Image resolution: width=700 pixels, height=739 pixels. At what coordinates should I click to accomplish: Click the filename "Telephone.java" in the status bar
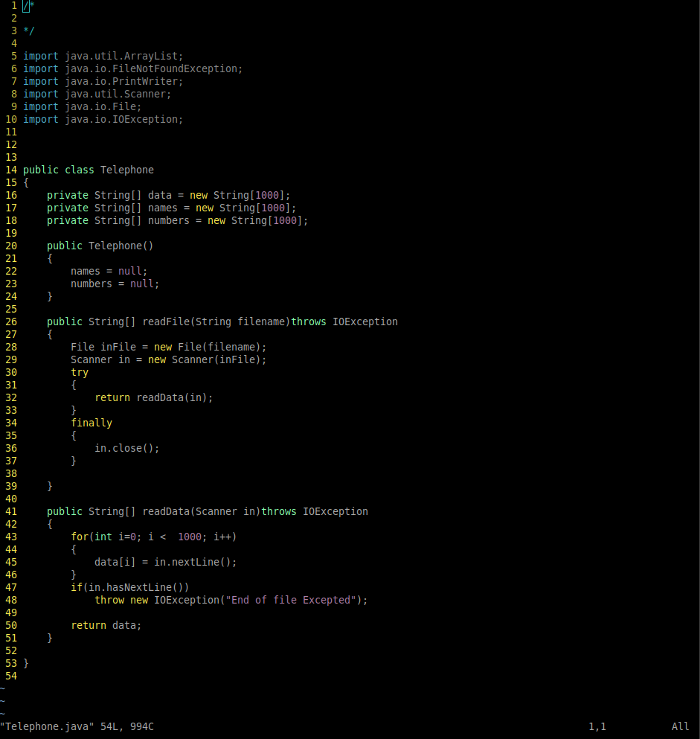tap(46, 726)
